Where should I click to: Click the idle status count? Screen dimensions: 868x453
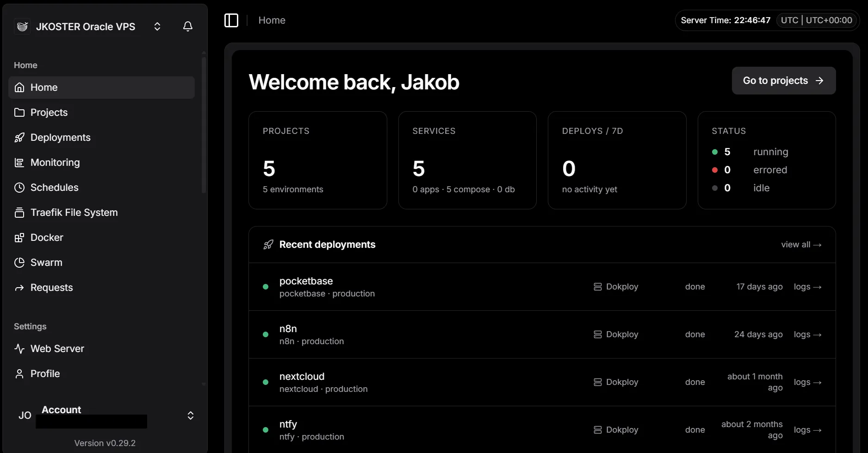(727, 188)
